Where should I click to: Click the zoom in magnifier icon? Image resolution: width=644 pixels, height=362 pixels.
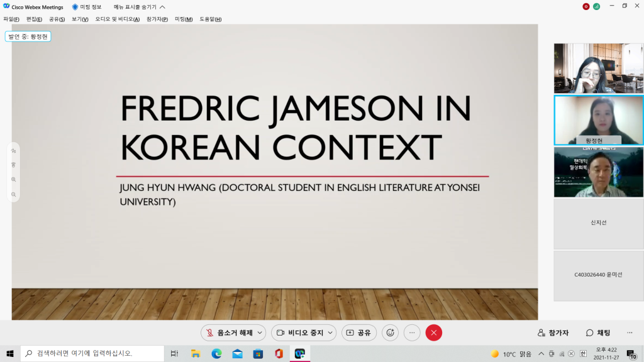14,180
